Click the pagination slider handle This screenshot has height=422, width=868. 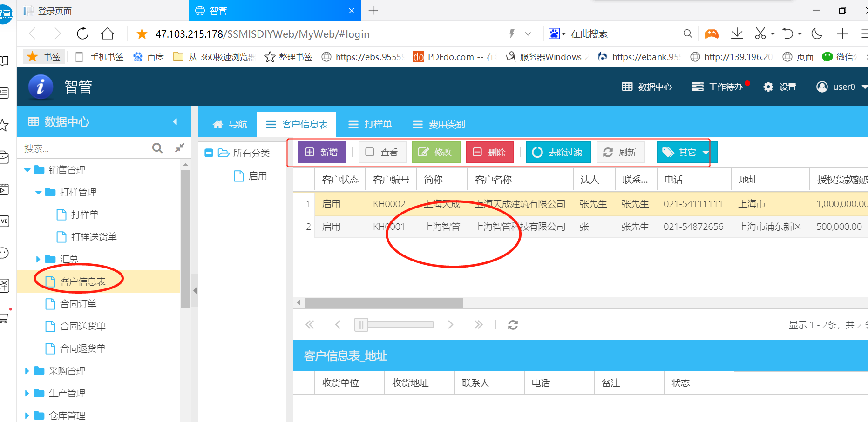361,324
